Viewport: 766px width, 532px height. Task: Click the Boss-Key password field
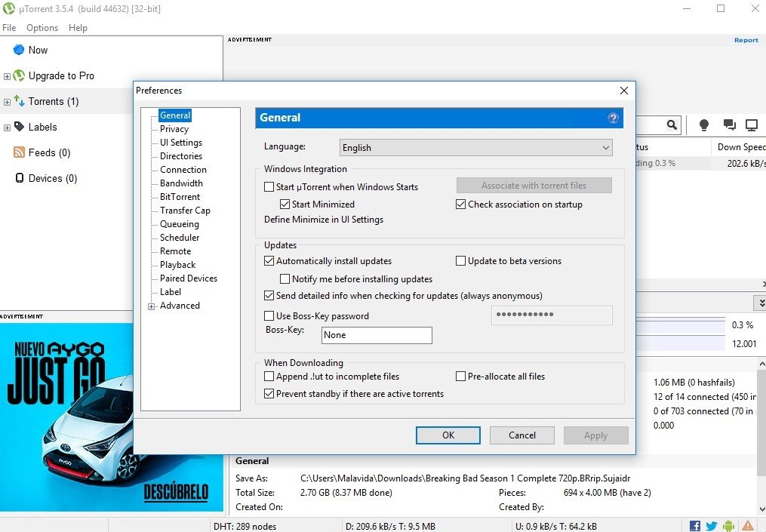pyautogui.click(x=552, y=315)
